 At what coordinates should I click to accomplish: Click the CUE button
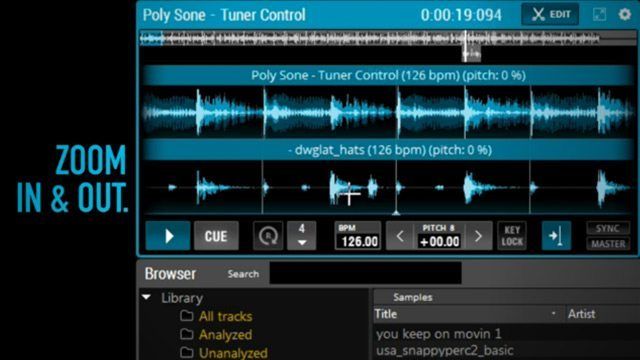tap(216, 236)
